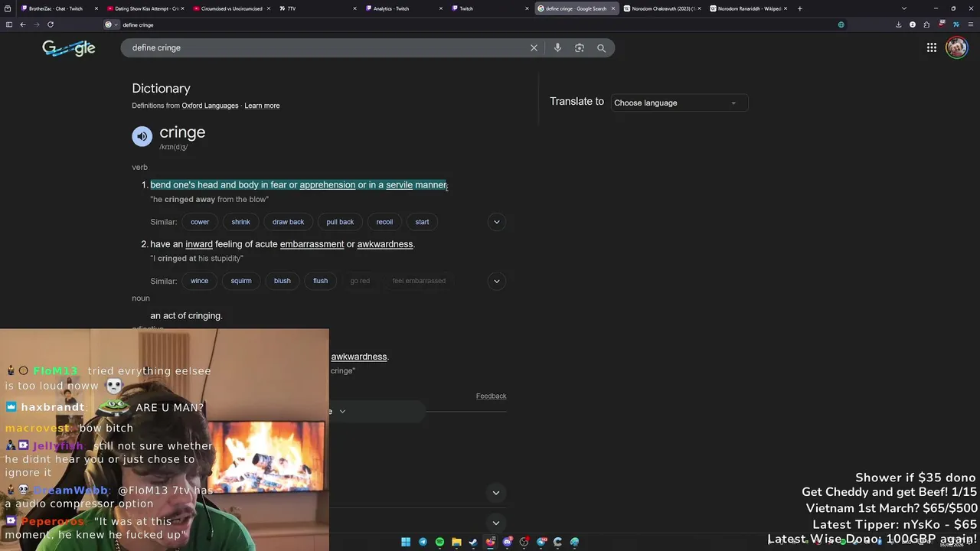The width and height of the screenshot is (980, 551).
Task: Expand more synonyms for second definition
Action: (x=496, y=281)
